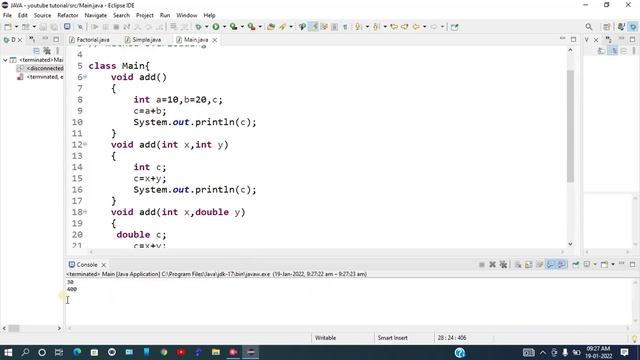Minimize the editor area
This screenshot has width=640, height=360.
(562, 39)
